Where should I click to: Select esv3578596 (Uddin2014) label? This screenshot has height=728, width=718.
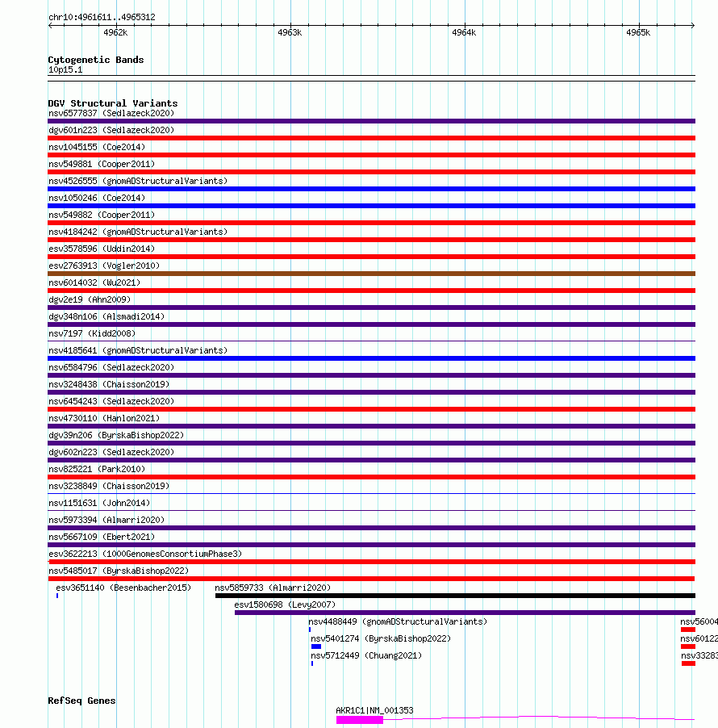tap(102, 249)
